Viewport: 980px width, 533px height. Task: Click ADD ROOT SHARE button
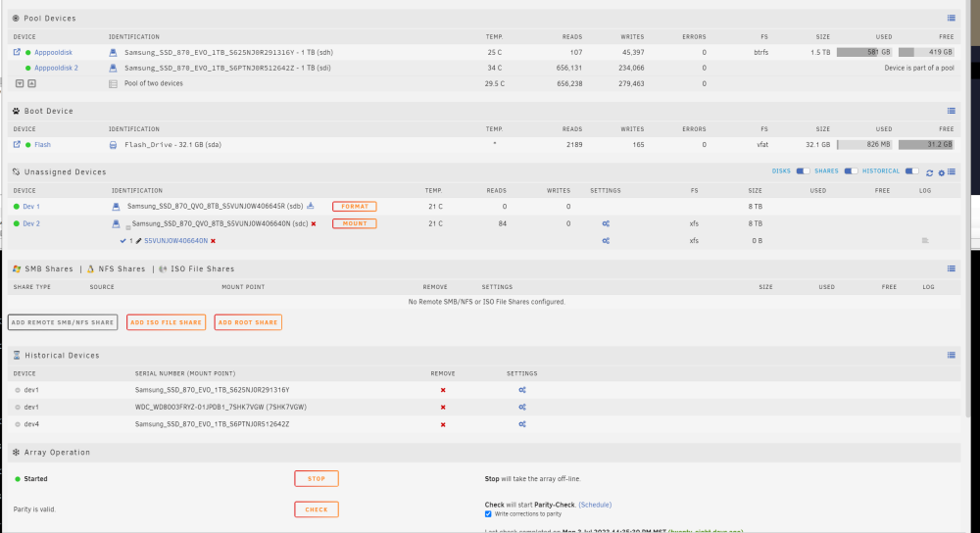click(x=248, y=322)
